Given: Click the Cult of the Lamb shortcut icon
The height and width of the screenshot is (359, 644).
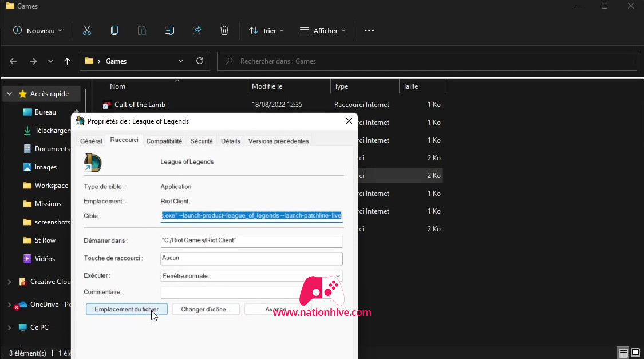Looking at the screenshot, I should tap(107, 105).
